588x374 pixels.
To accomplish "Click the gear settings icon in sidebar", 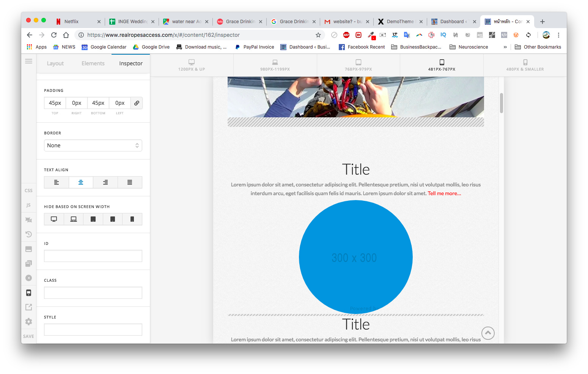I will click(x=28, y=322).
